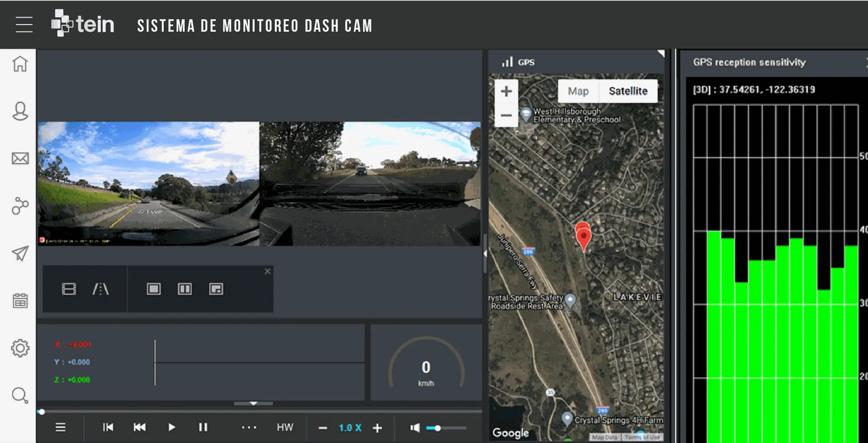Open the mail envelope sidebar icon
This screenshot has height=443, width=868.
click(20, 159)
